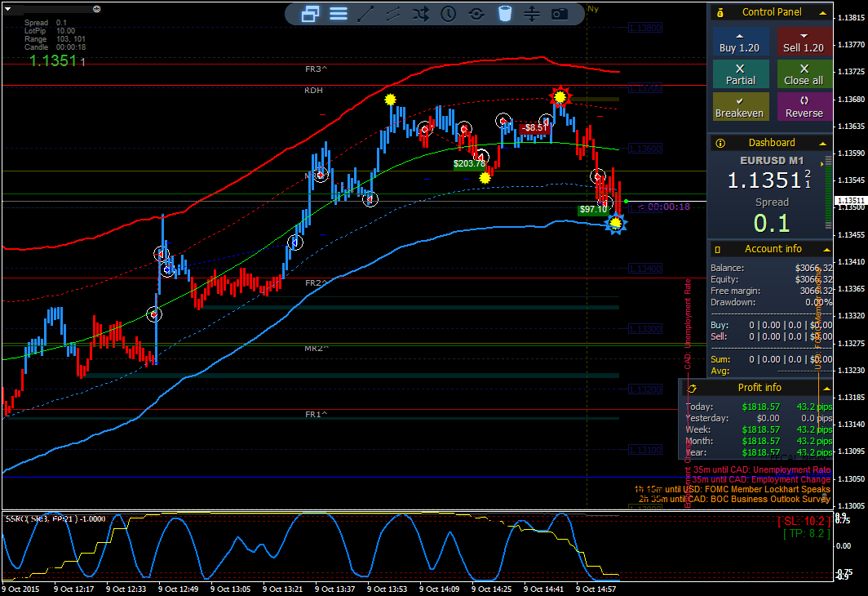This screenshot has height=596, width=868.
Task: Open the three-line menu icon in toolbar
Action: point(339,14)
